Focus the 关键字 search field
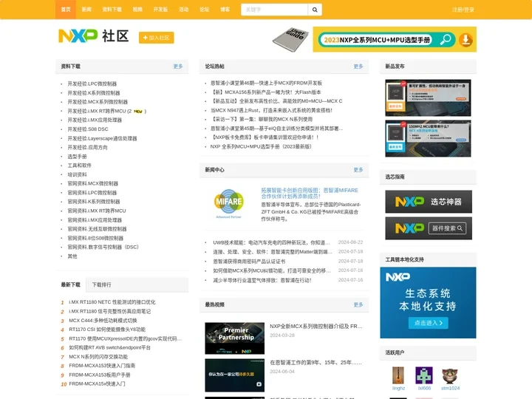 coord(274,10)
